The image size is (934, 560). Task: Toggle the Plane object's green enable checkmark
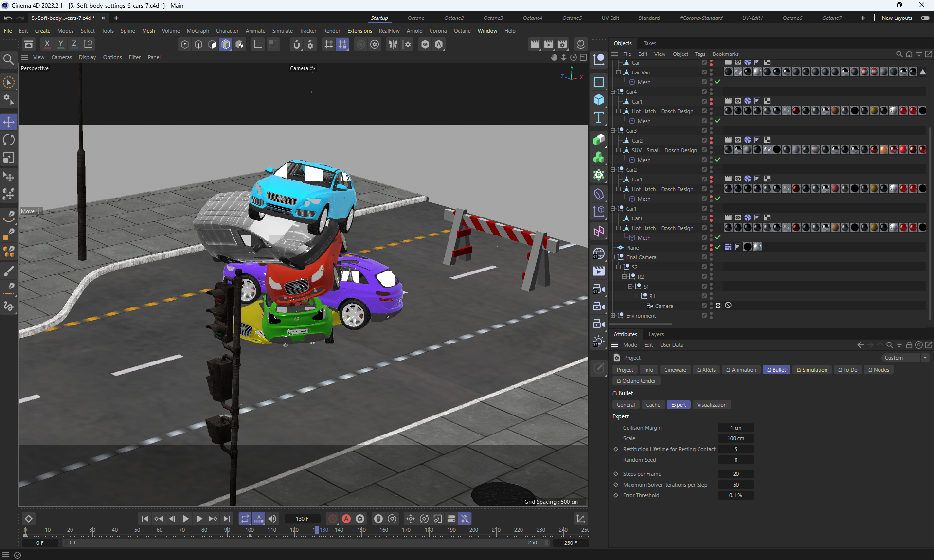[718, 247]
